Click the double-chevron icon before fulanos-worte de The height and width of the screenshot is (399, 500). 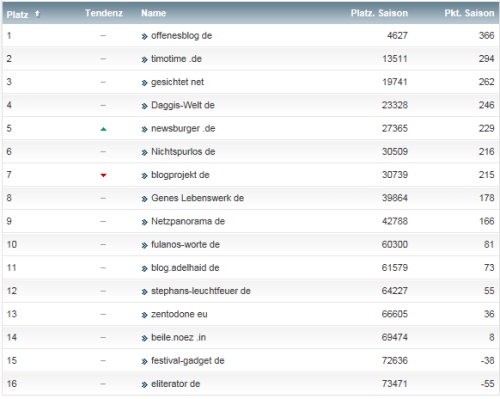[144, 246]
